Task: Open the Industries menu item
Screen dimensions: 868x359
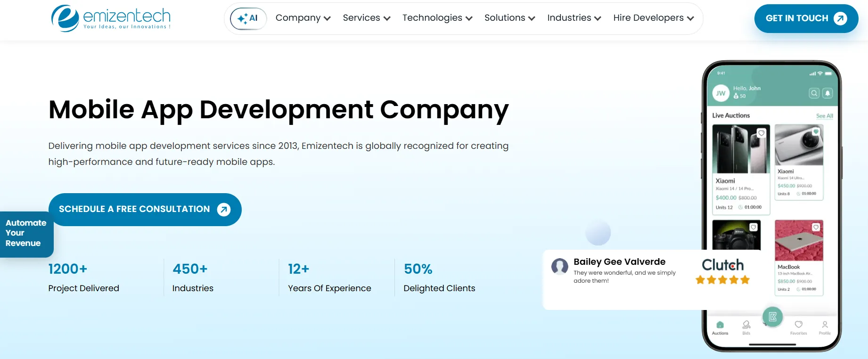Action: pyautogui.click(x=573, y=18)
